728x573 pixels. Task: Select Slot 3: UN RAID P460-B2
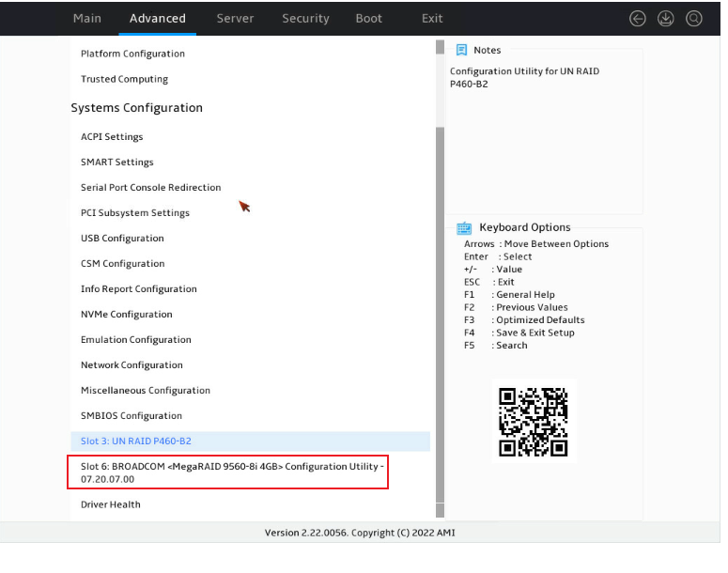[250, 441]
